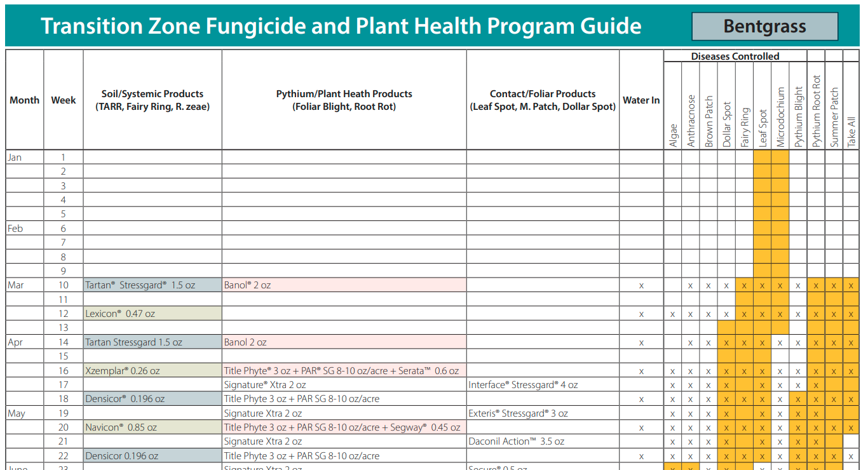The width and height of the screenshot is (868, 470).
Task: Select the Anthracnose rotated column header
Action: [691, 121]
